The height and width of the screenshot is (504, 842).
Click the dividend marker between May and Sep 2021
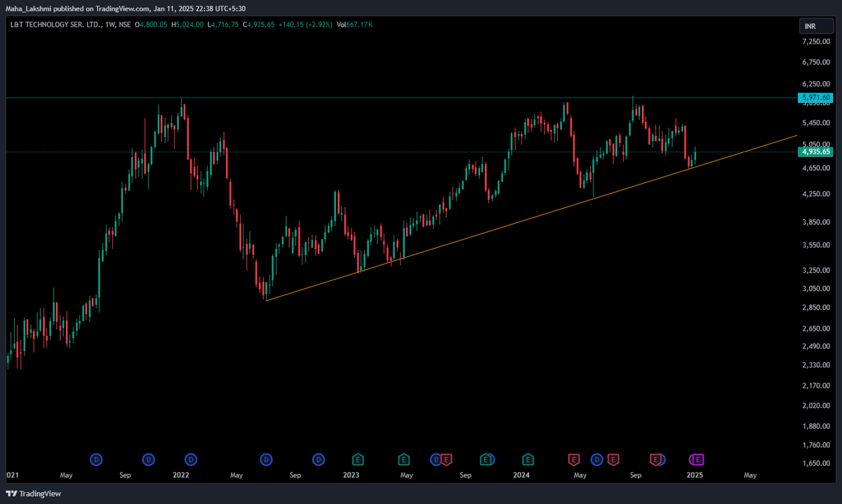click(96, 459)
